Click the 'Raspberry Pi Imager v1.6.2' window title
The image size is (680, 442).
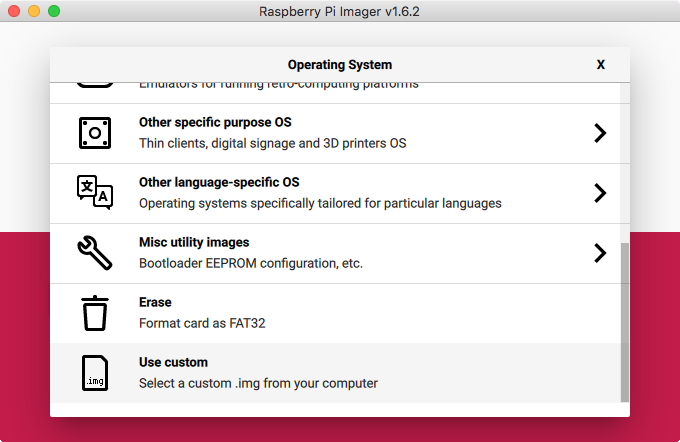(x=339, y=11)
